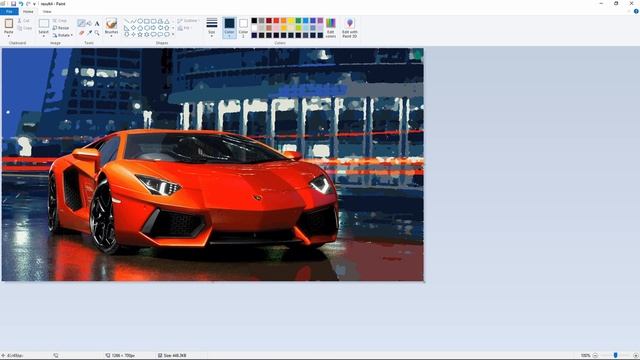Pick the orange color swatch
The image size is (640, 360).
(284, 20)
